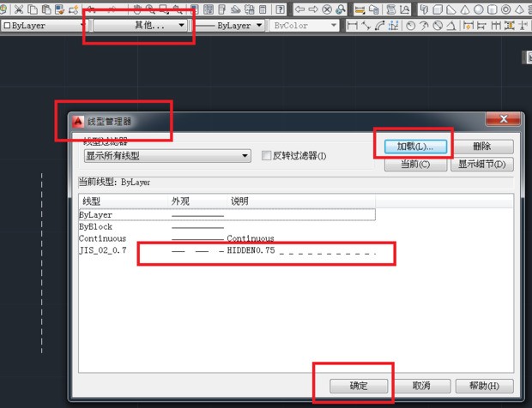Image resolution: width=532 pixels, height=408 pixels.
Task: Select the Angular dimension tool
Action: tap(451, 26)
